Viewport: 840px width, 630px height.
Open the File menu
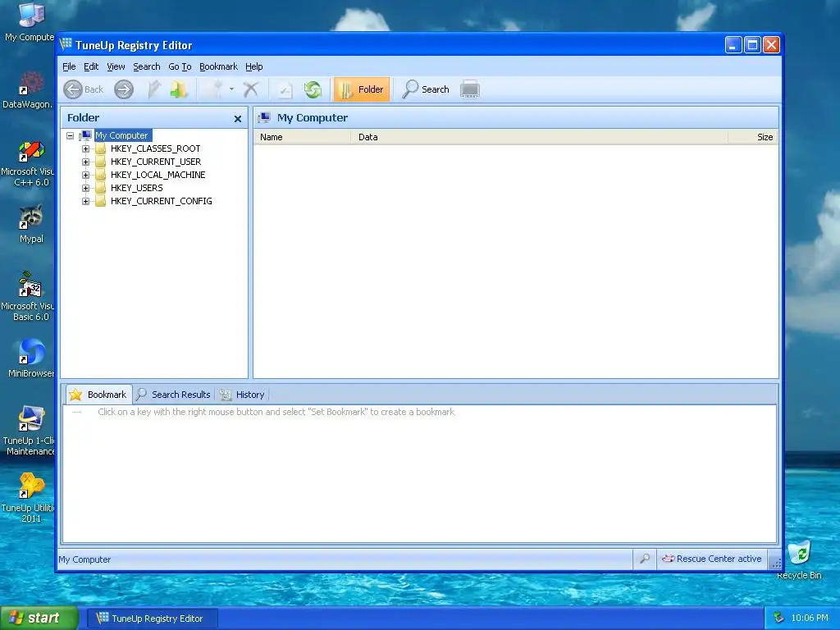click(x=69, y=66)
